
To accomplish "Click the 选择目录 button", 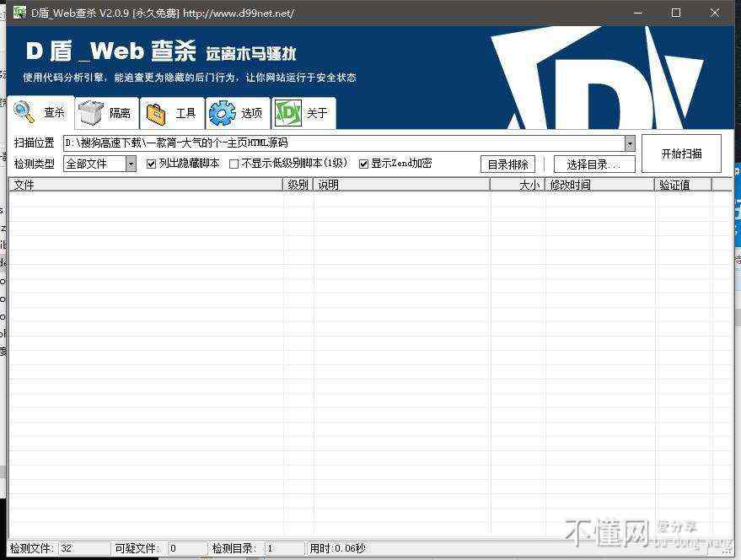I will [594, 164].
